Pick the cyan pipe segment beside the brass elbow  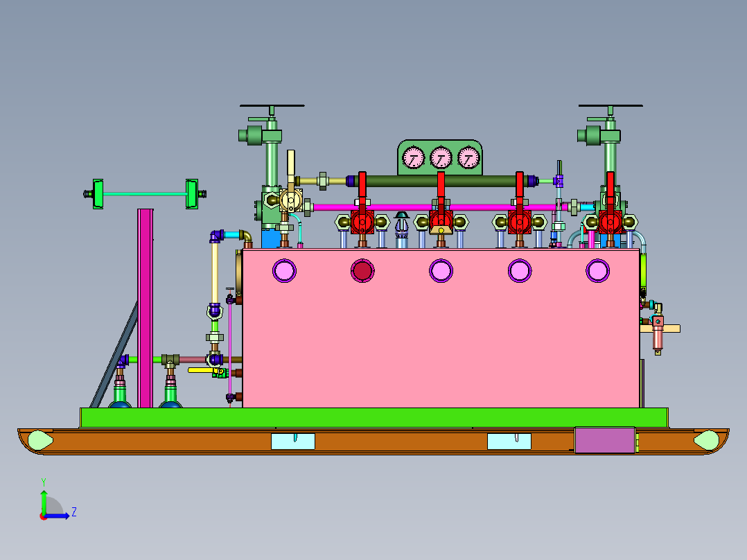231,235
